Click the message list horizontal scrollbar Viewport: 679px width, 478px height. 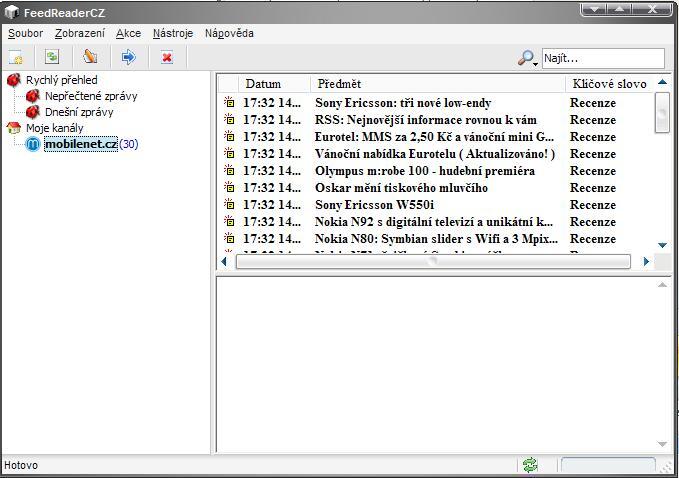click(432, 262)
